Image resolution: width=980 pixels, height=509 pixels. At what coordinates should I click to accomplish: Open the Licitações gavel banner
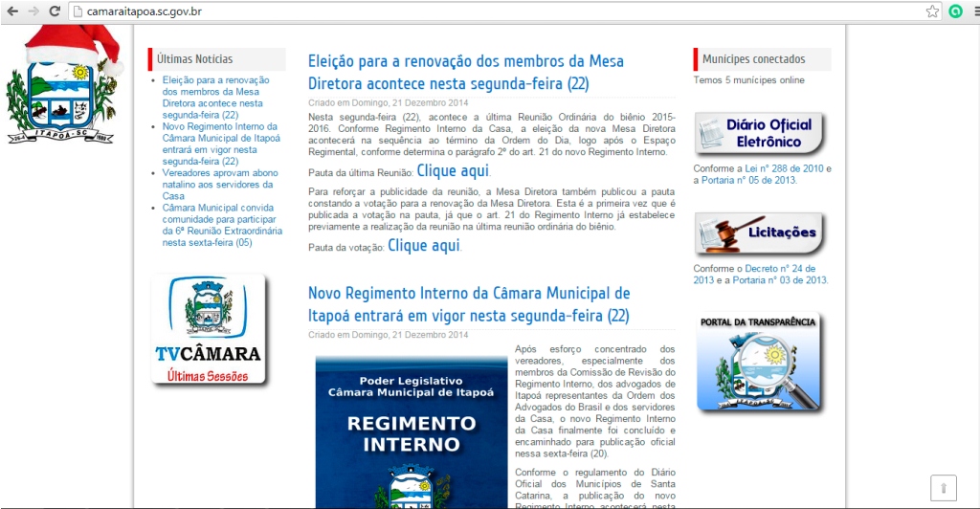click(759, 232)
